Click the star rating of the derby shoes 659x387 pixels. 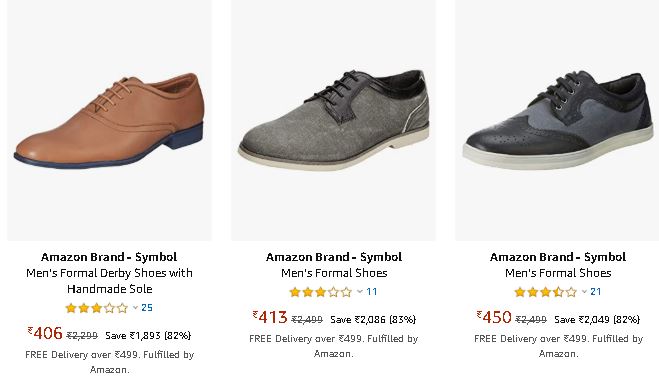(x=97, y=308)
